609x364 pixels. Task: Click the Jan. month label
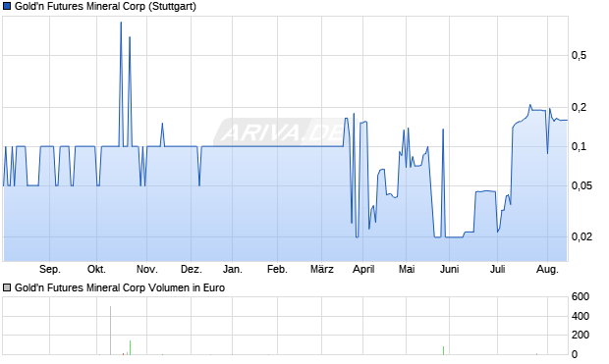pyautogui.click(x=232, y=269)
